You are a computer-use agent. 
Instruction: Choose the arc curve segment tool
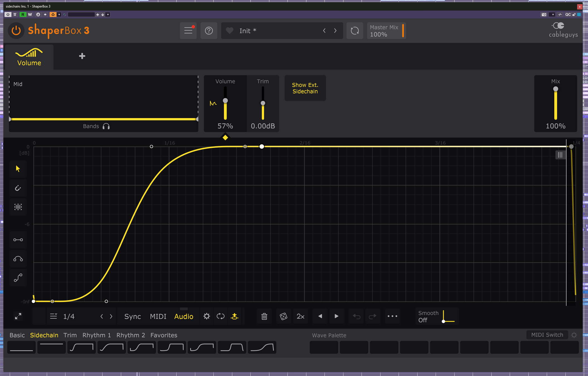[18, 259]
